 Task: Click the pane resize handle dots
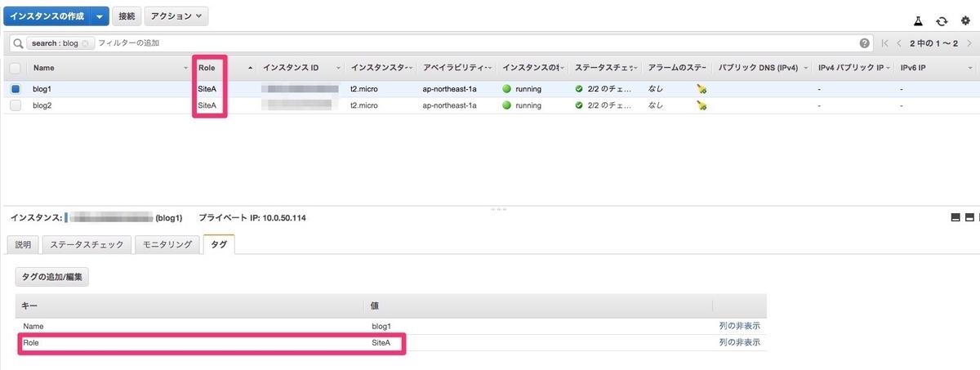tap(498, 209)
